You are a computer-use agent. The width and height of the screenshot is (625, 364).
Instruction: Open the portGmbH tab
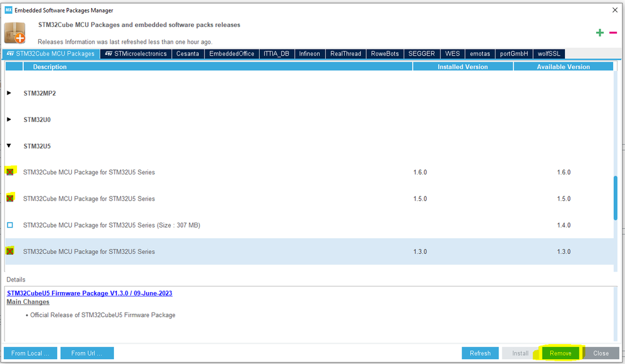point(514,54)
